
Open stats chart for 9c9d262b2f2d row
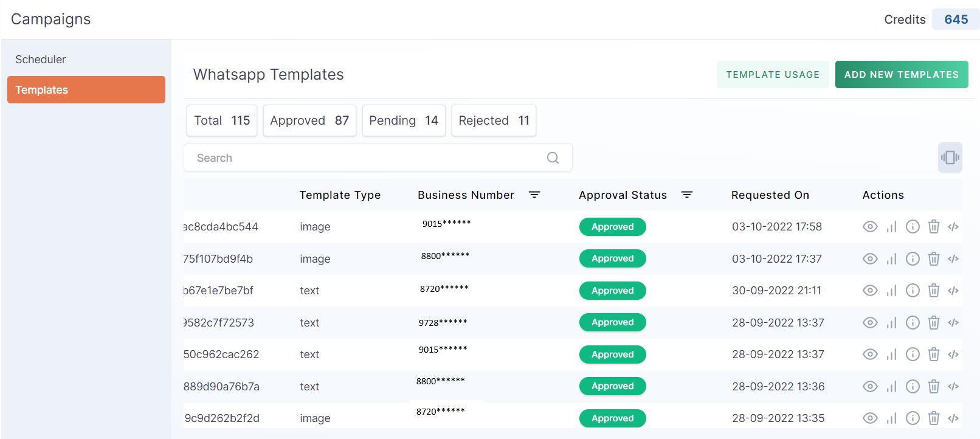pos(892,418)
